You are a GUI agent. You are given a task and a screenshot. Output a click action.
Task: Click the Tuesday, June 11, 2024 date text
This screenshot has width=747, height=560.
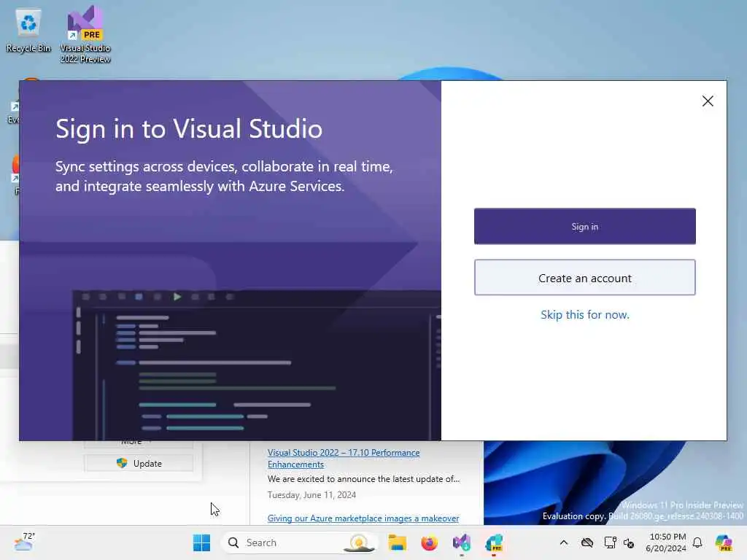click(311, 495)
